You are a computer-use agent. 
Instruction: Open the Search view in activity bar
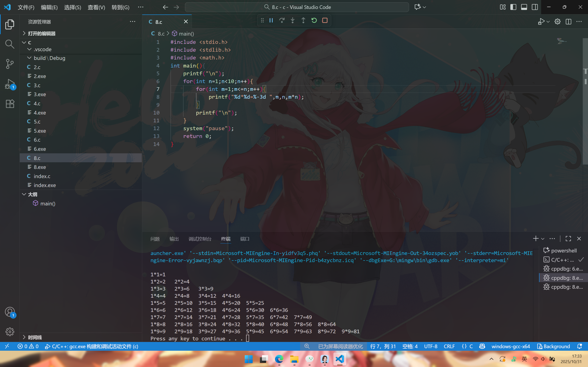click(x=10, y=44)
